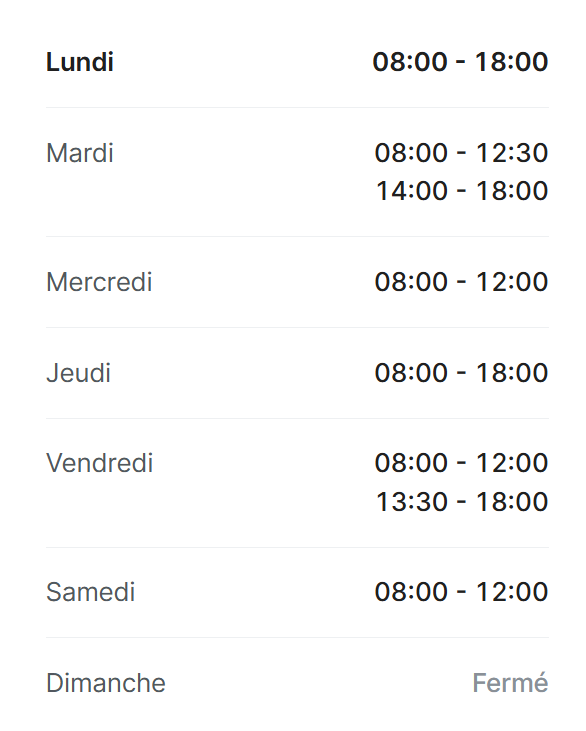The width and height of the screenshot is (586, 731).
Task: Click Mardi afternoon hours 14:00 - 18:00
Action: pyautogui.click(x=462, y=191)
